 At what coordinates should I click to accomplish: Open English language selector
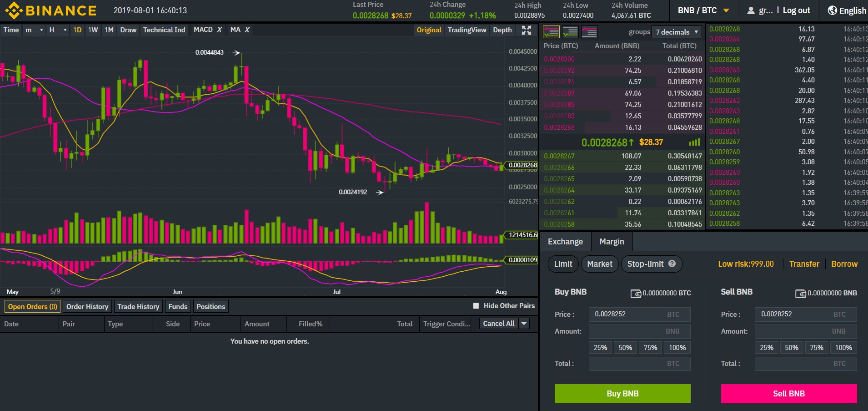(x=847, y=10)
